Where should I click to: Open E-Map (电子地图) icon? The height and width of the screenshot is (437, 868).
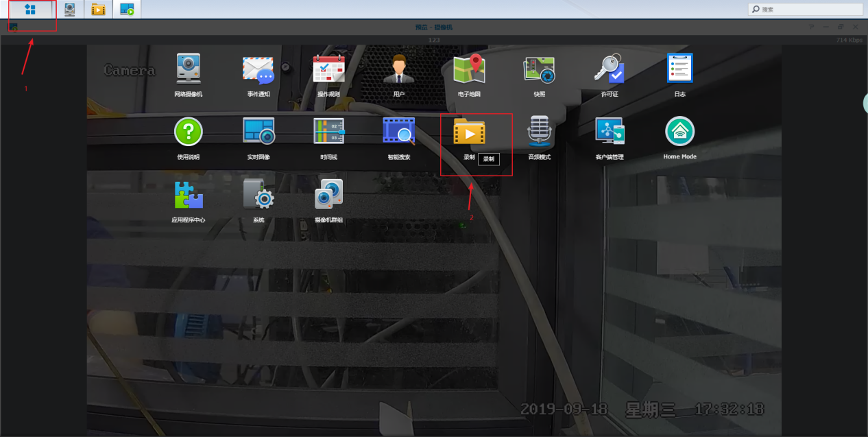coord(469,69)
